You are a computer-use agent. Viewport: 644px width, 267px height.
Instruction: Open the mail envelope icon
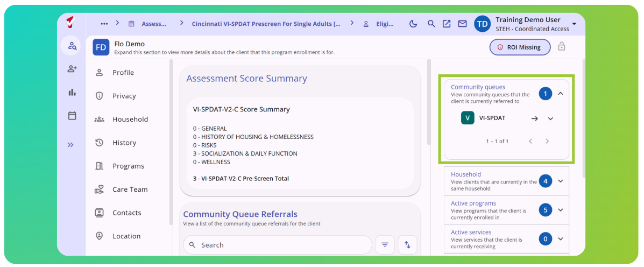click(463, 24)
